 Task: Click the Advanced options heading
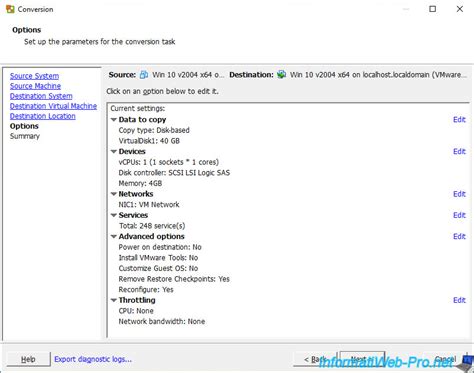point(151,237)
